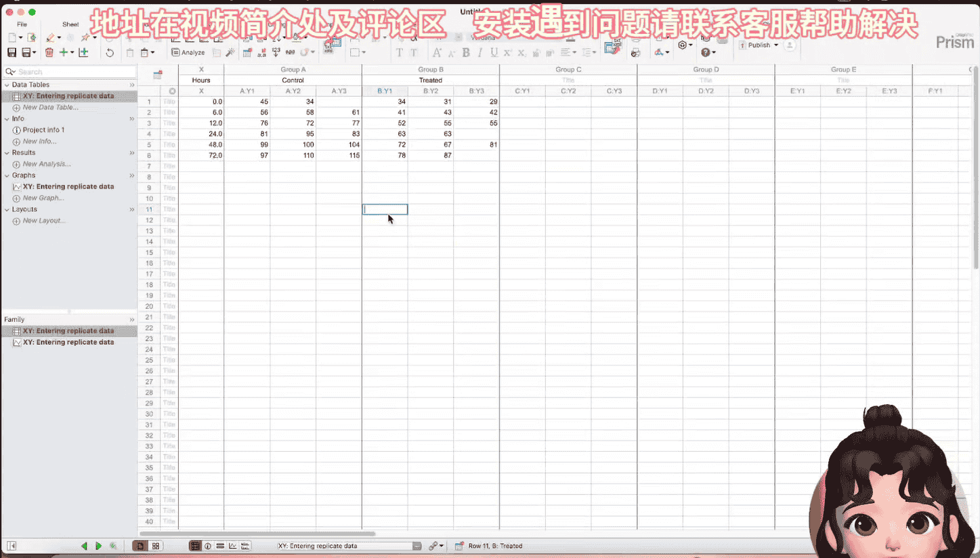Viewport: 980px width, 558px height.
Task: Click the 123 decimal format icon
Action: coord(276,51)
